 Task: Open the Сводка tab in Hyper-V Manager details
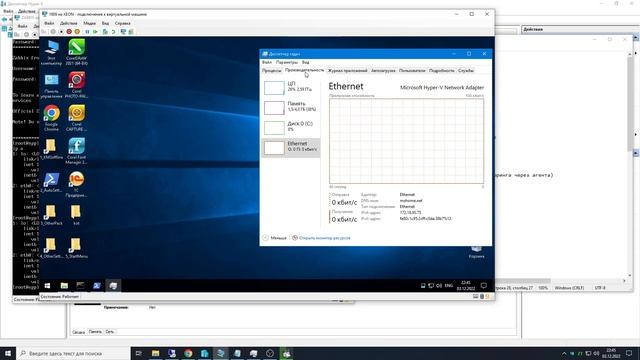(x=78, y=332)
